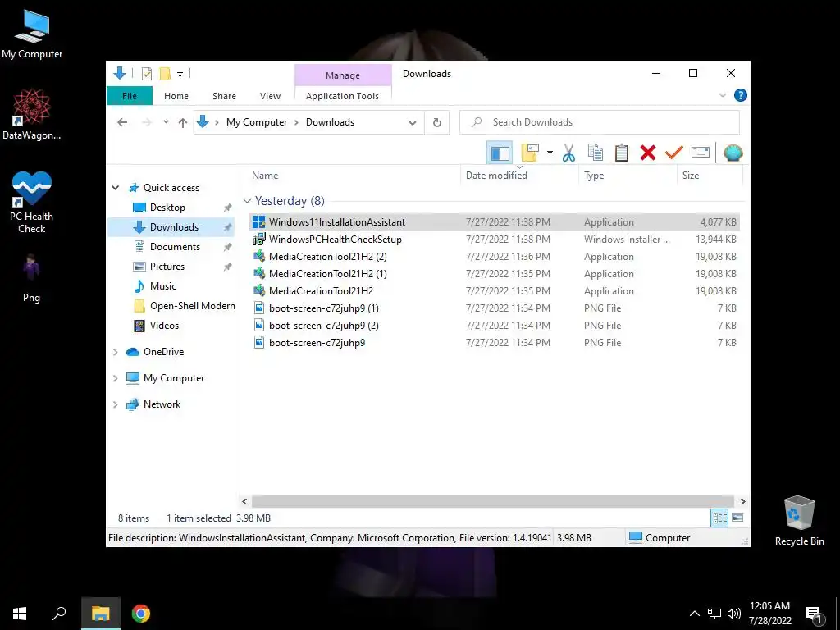Open Classic Explorer shell settings icon
Screen dimensions: 840x630
point(733,153)
